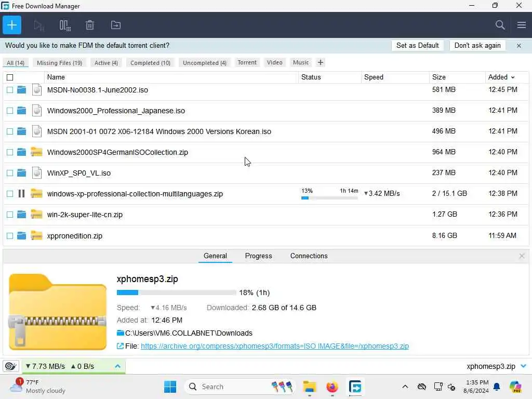Switch to the General tab

pos(215,256)
